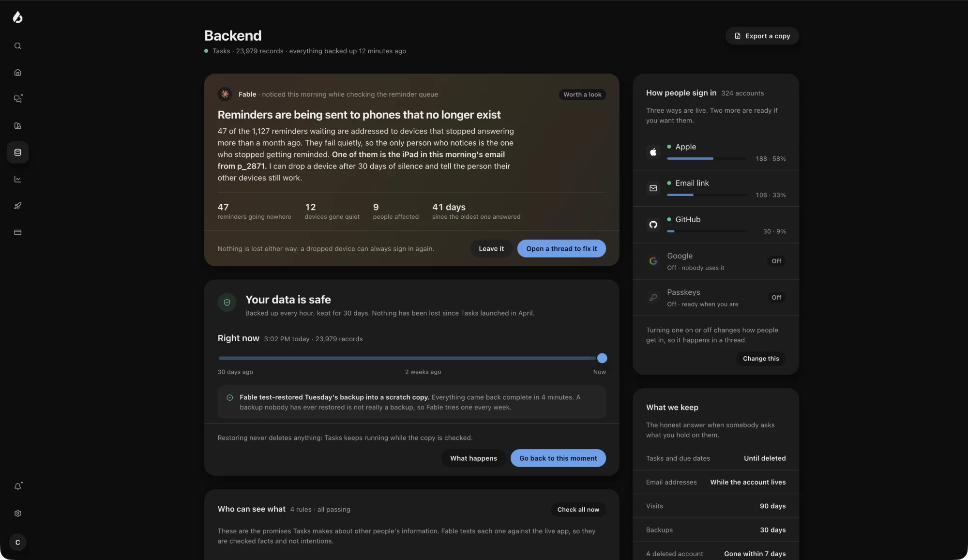Open settings gear icon

tap(17, 514)
